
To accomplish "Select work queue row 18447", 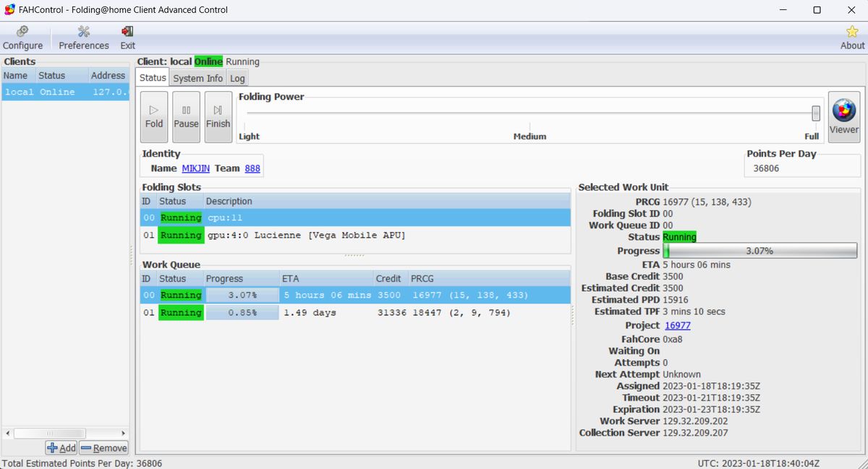I will click(x=355, y=312).
